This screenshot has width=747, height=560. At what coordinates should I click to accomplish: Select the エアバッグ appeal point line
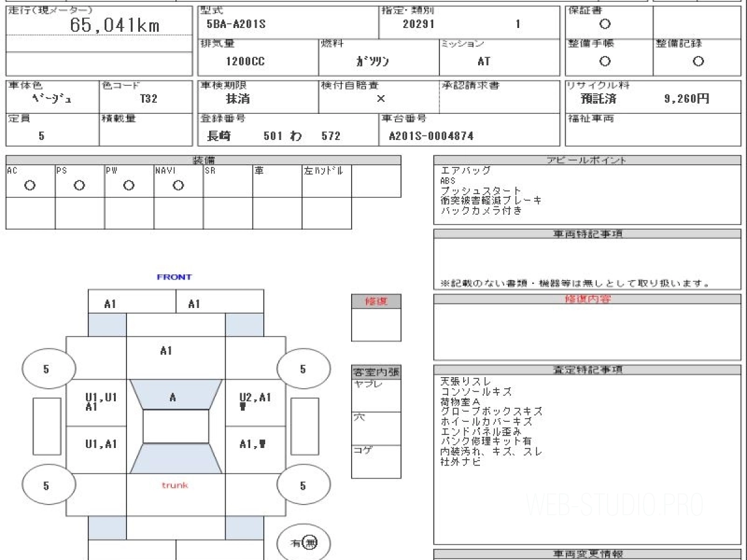point(466,170)
